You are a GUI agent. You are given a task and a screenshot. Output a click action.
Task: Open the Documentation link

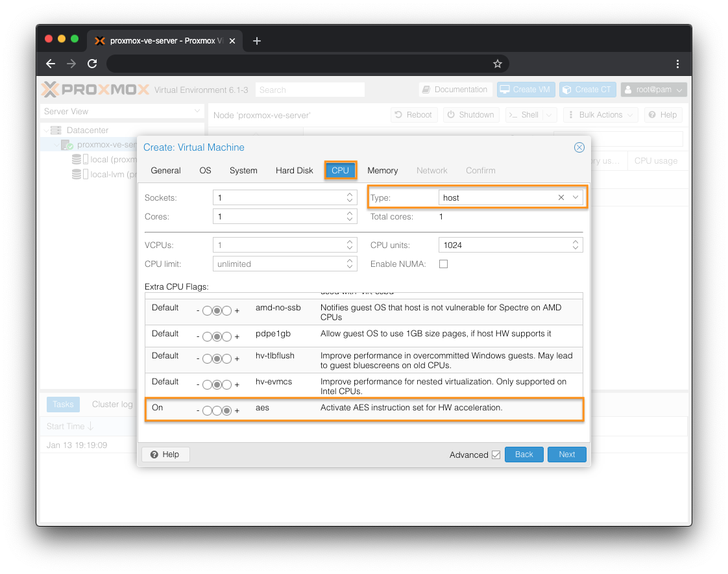[x=455, y=90]
